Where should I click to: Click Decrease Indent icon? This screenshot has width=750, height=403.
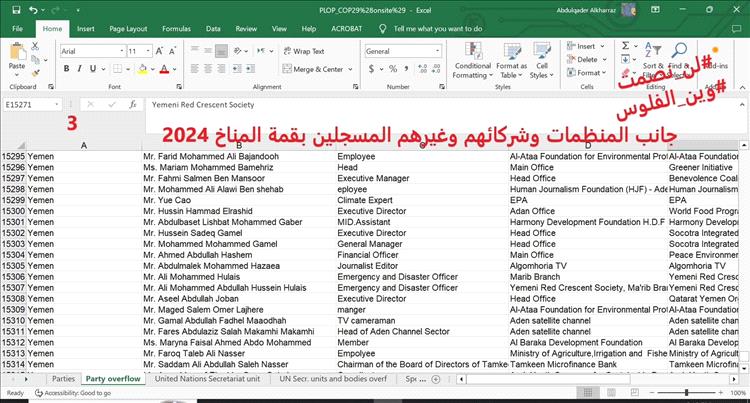click(237, 69)
